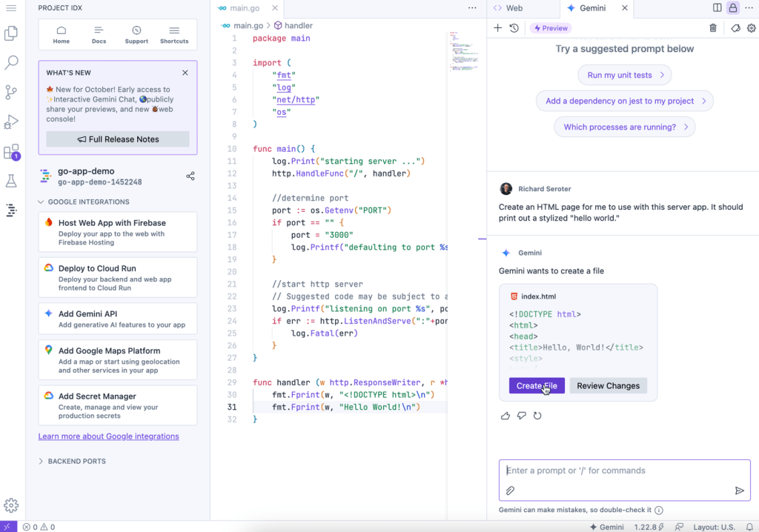
Task: Switch to the Web tab
Action: pyautogui.click(x=508, y=8)
